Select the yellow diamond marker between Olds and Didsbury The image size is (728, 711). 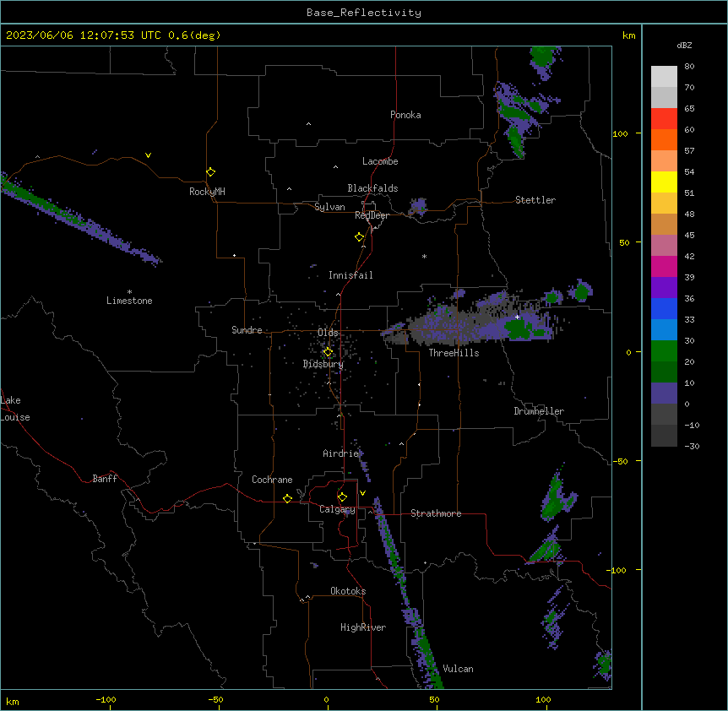pos(328,352)
